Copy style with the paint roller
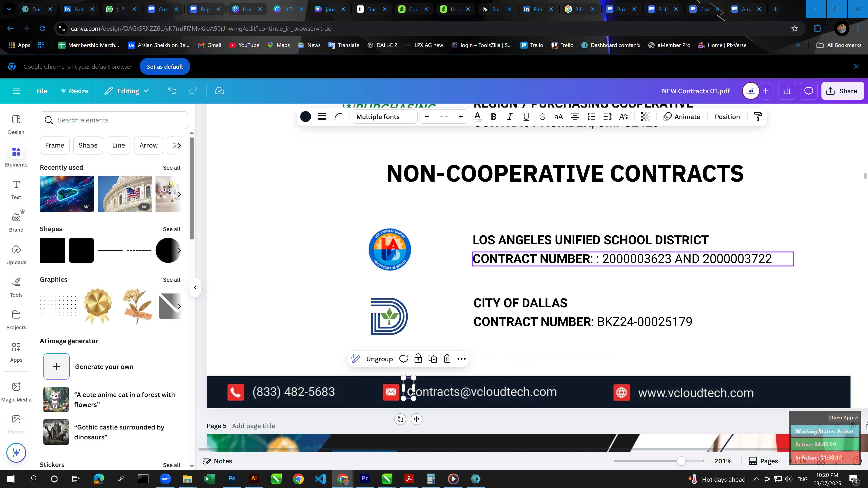 (758, 117)
